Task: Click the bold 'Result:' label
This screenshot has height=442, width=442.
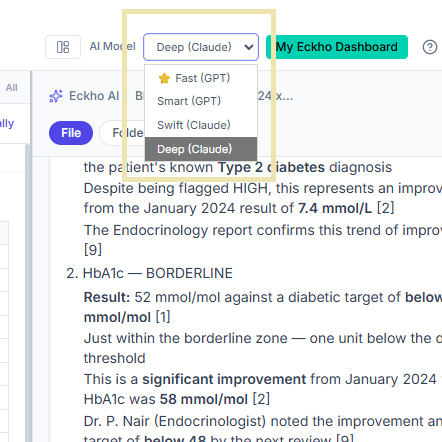Action: point(107,297)
